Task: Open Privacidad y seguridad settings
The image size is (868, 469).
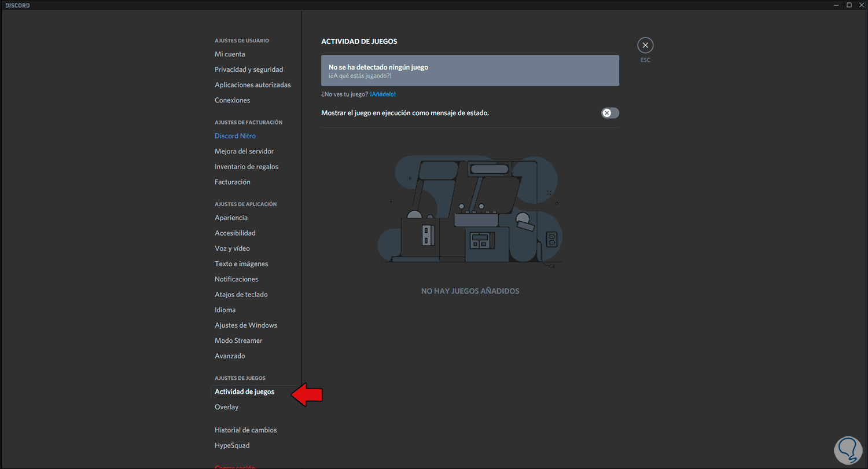Action: click(249, 69)
